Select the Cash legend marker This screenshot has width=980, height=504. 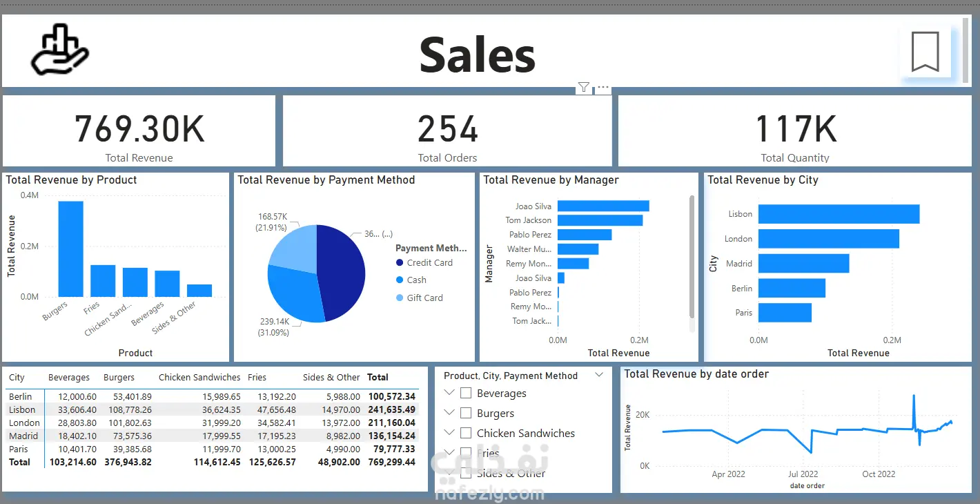click(400, 280)
